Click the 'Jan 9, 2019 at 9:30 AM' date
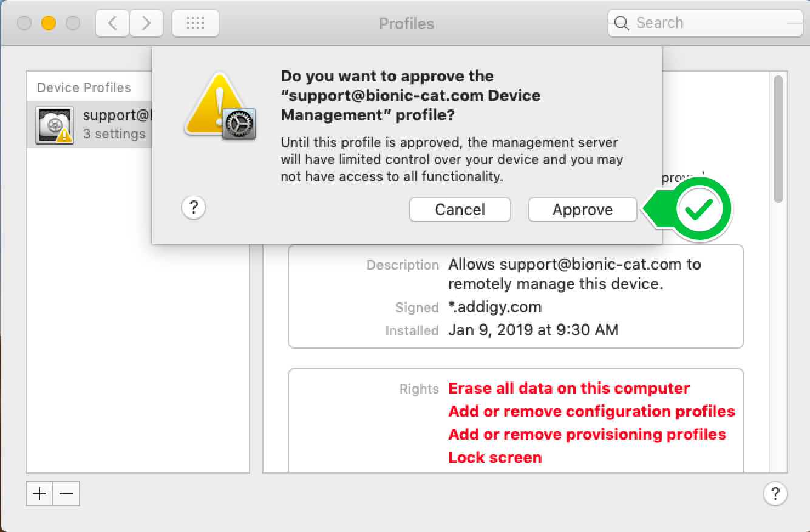This screenshot has width=810, height=532. 533,330
